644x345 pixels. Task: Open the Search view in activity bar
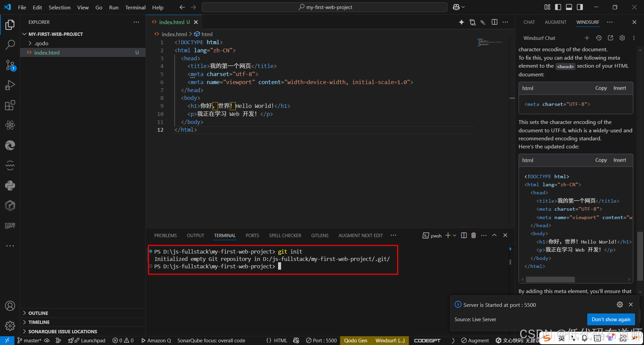pyautogui.click(x=10, y=45)
